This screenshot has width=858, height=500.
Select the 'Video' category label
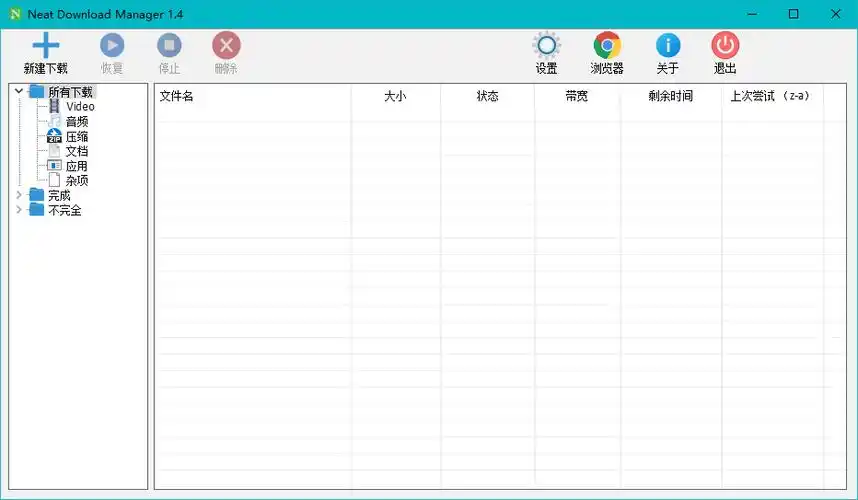point(80,107)
